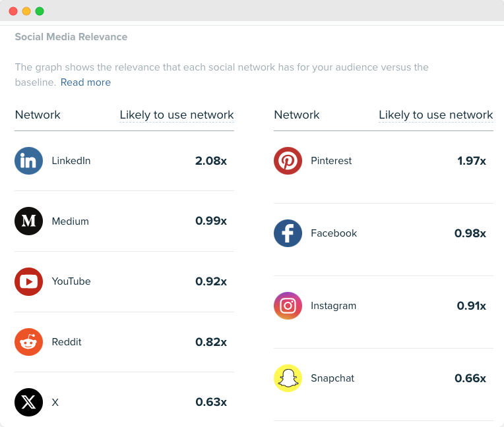Screen dimensions: 504x427
Task: Click YouTube's 0.92x value
Action: (211, 281)
